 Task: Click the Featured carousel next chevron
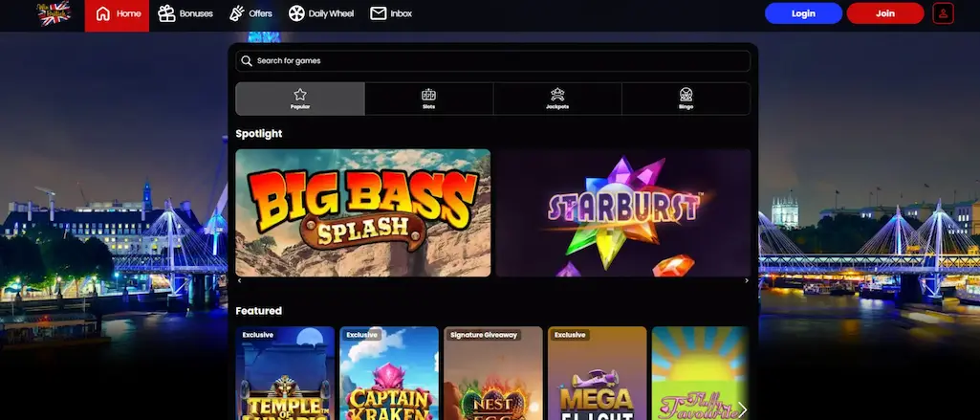(742, 409)
